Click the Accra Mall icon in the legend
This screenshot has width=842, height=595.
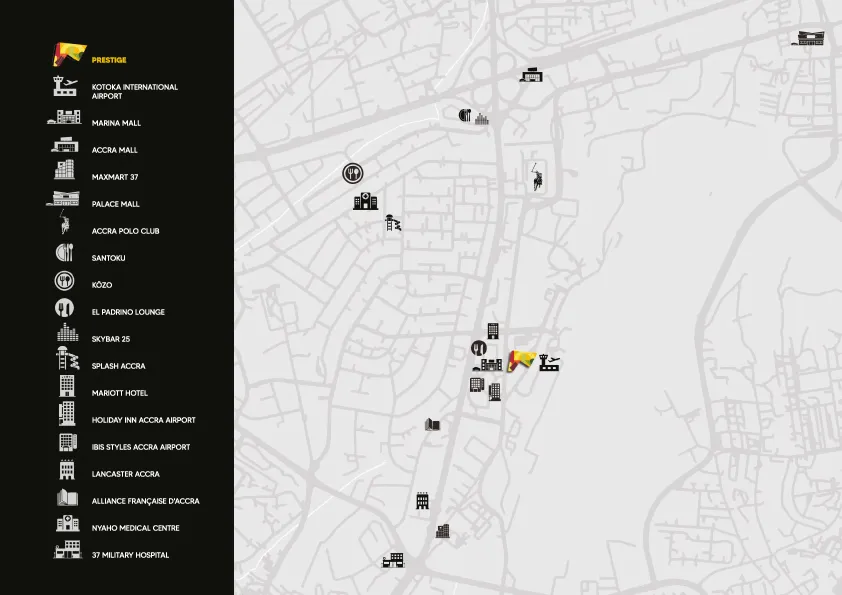tap(65, 145)
